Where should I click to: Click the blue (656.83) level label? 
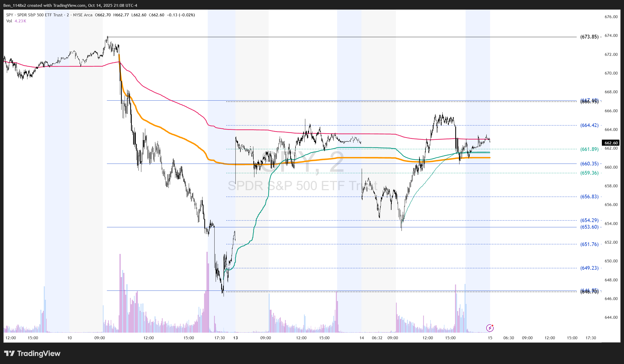click(589, 197)
